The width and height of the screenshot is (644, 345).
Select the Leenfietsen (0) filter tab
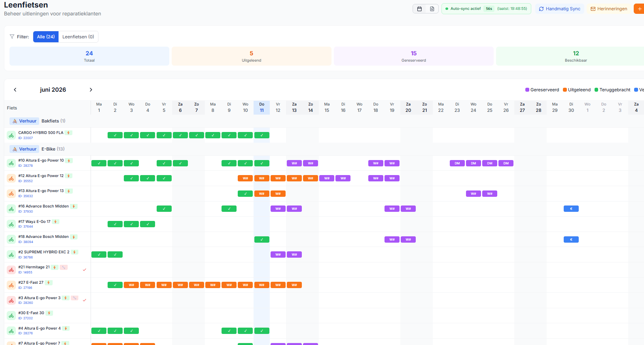tap(78, 37)
